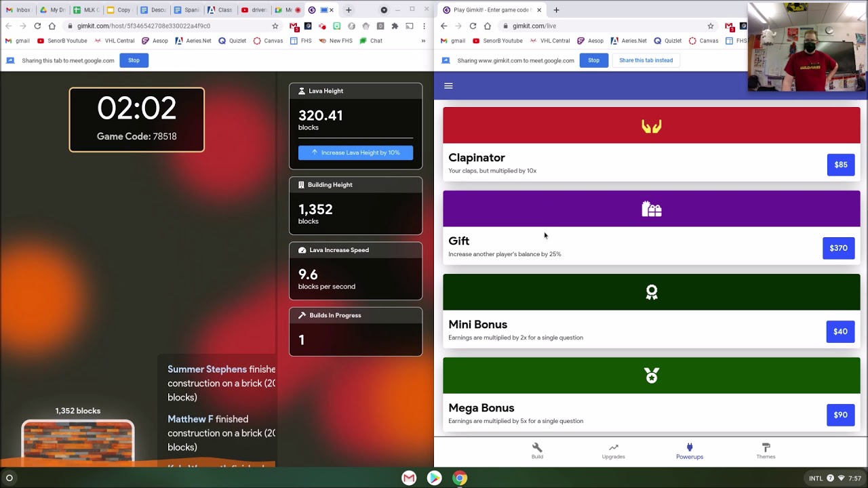Click the Mini Bonus ribbon icon
Screen dimensions: 868x488
[651, 292]
